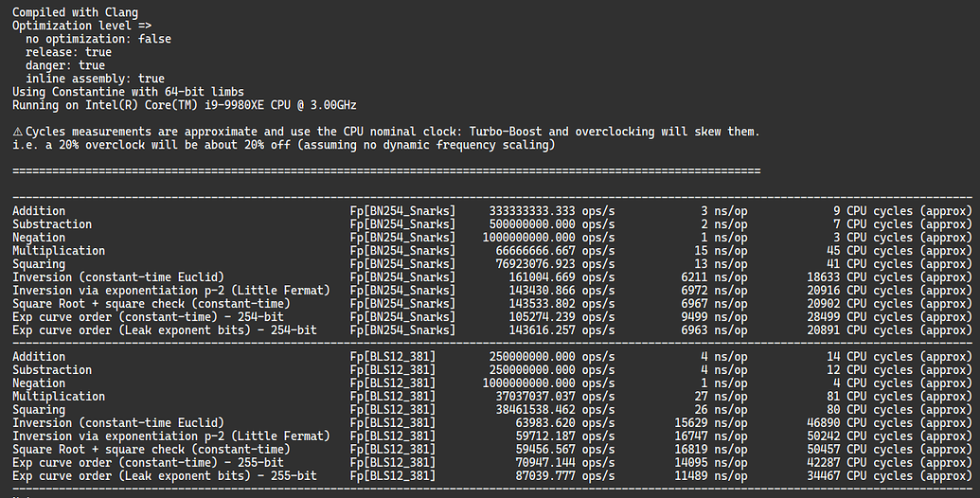The height and width of the screenshot is (498, 980).
Task: Click Fp[BN254_Snarks] label in the Multiplication row
Action: click(402, 251)
